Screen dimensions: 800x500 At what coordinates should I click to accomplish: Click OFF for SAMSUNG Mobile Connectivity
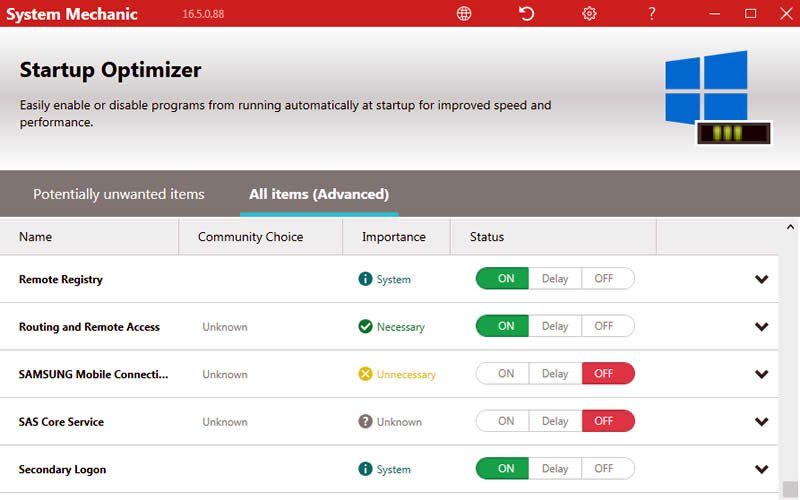click(x=607, y=373)
